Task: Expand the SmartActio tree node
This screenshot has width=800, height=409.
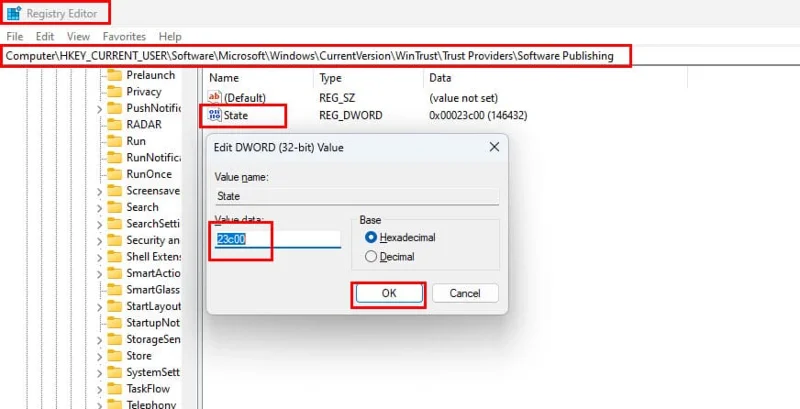Action: pos(99,274)
